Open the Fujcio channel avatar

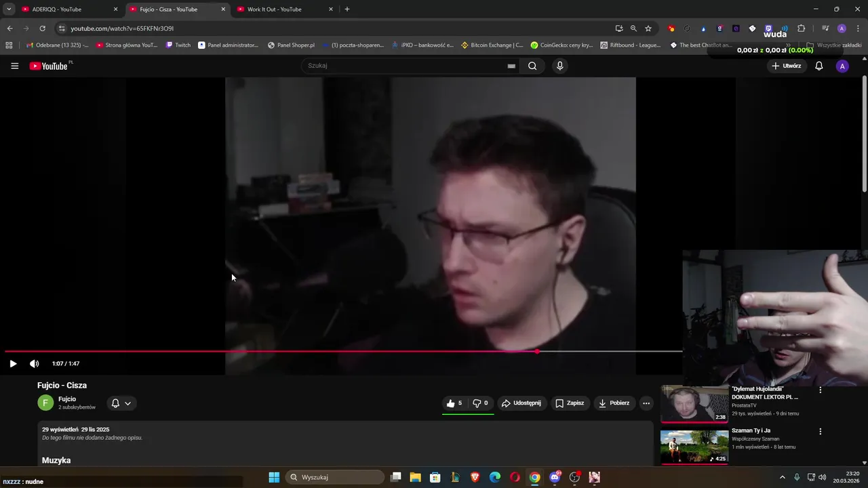[x=45, y=403]
